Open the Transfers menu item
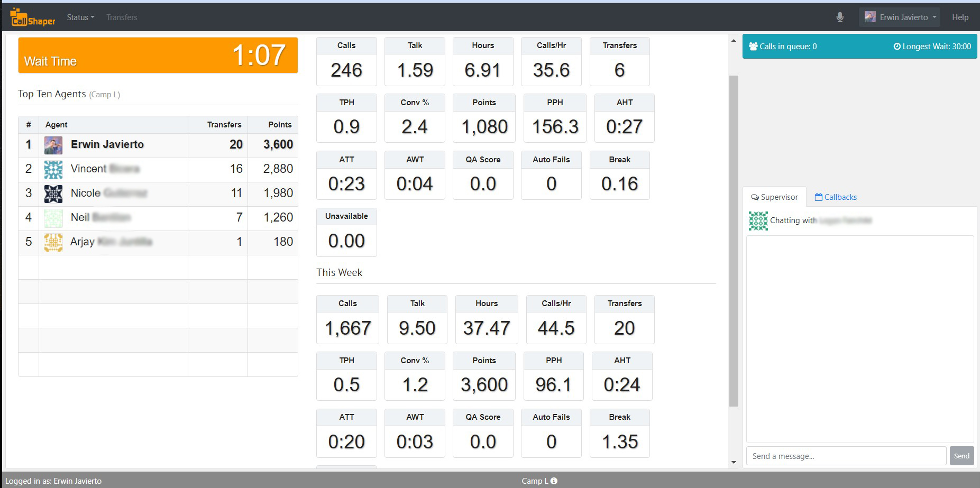This screenshot has width=980, height=488. point(122,17)
